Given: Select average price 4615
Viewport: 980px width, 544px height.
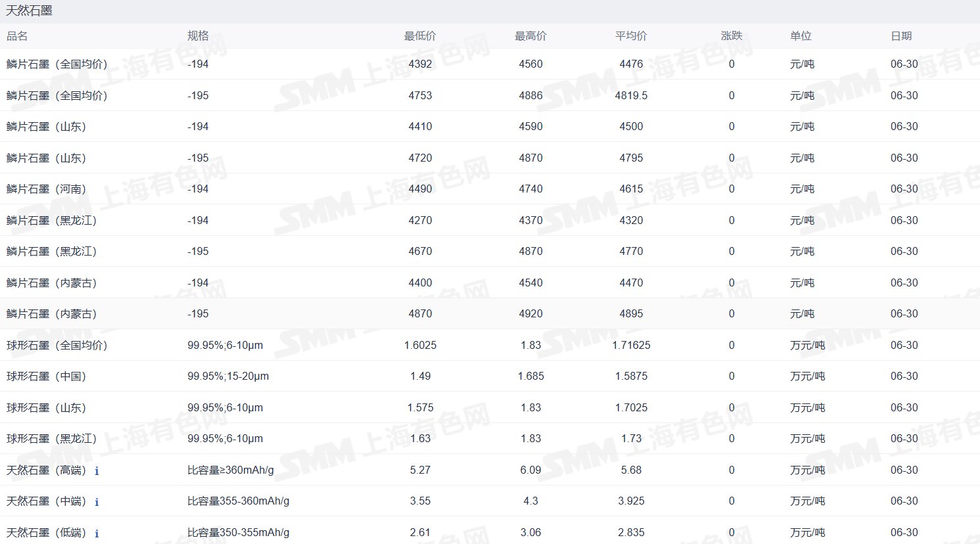Looking at the screenshot, I should (631, 189).
